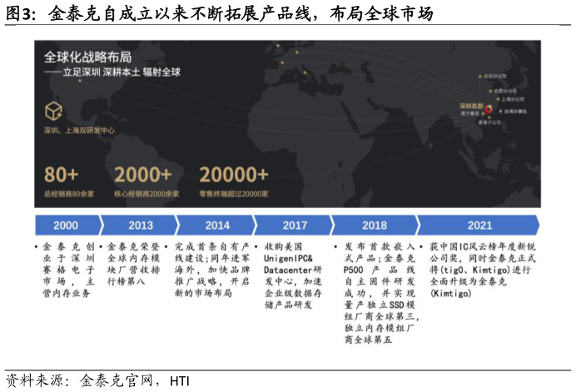Click the red Shenzhen headquarters marker
576x392 pixels.
pyautogui.click(x=489, y=107)
